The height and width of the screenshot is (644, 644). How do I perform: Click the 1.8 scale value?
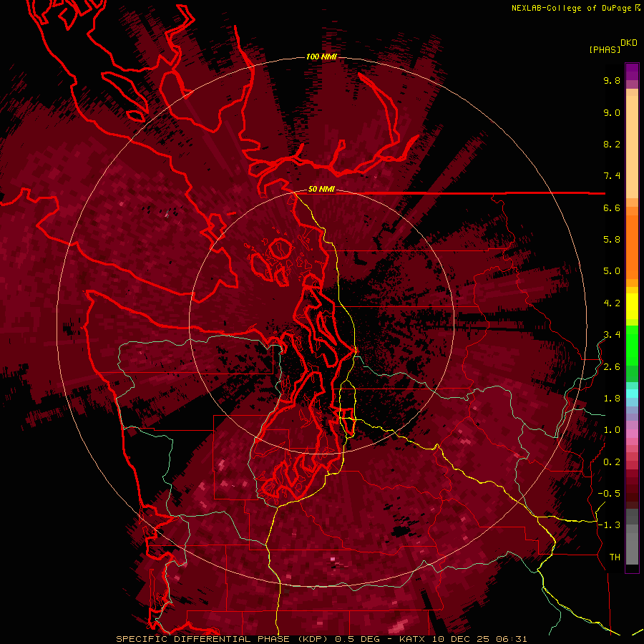point(612,399)
